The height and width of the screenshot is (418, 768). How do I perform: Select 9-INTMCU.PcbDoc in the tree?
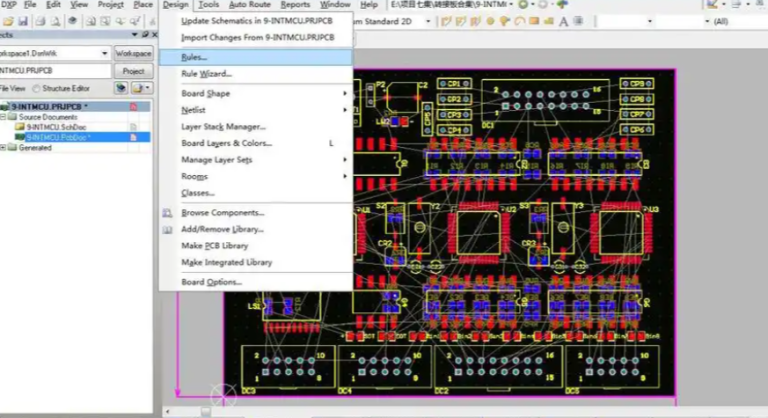[x=59, y=138]
